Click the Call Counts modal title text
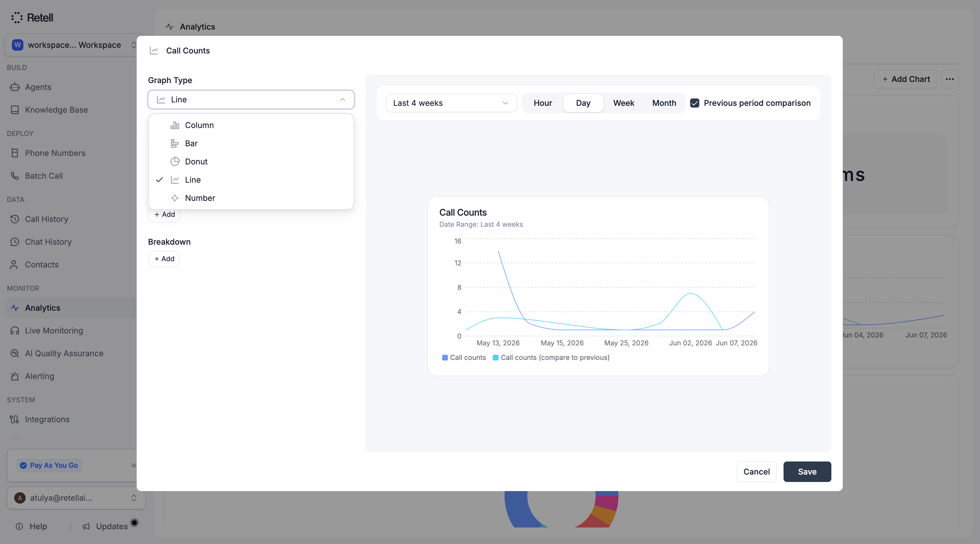The image size is (980, 544). click(188, 51)
